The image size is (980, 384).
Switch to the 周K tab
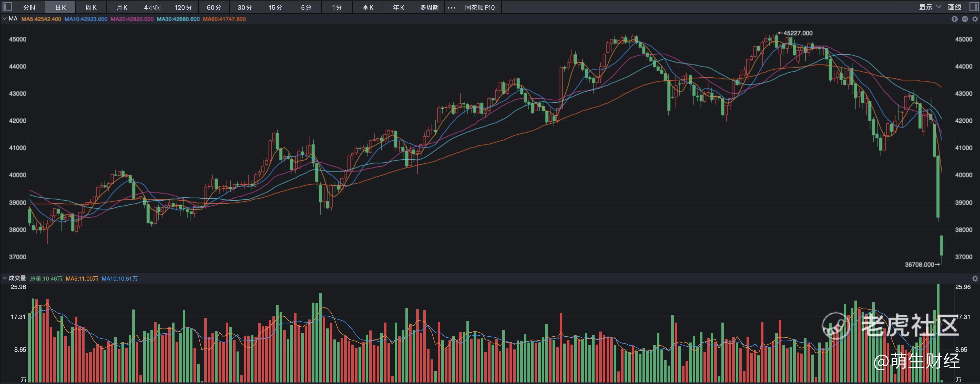click(91, 8)
